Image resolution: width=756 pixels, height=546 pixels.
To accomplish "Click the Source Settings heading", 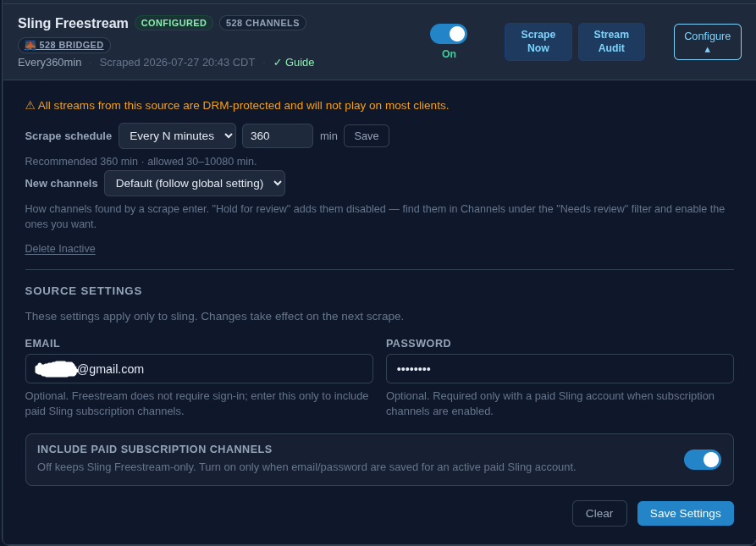I will point(84,290).
